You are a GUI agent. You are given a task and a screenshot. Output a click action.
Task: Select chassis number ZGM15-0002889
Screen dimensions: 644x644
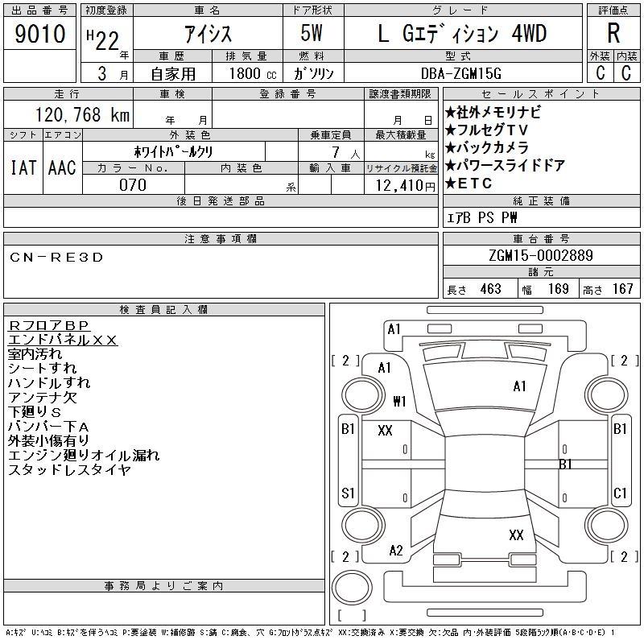(541, 255)
